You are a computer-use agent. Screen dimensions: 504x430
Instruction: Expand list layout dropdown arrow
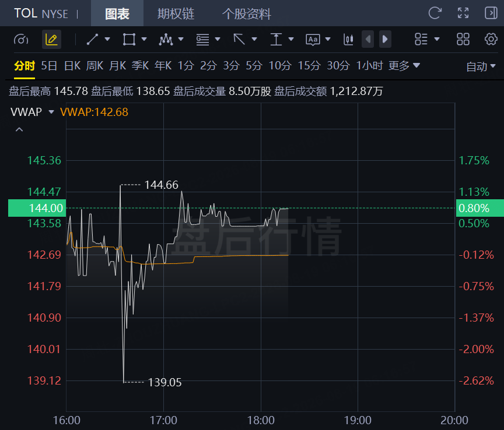pos(437,39)
